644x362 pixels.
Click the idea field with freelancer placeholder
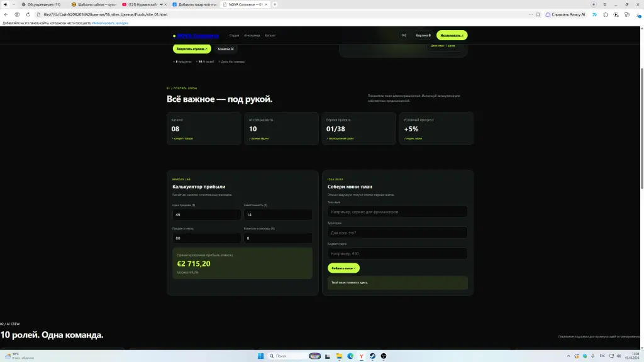(397, 212)
